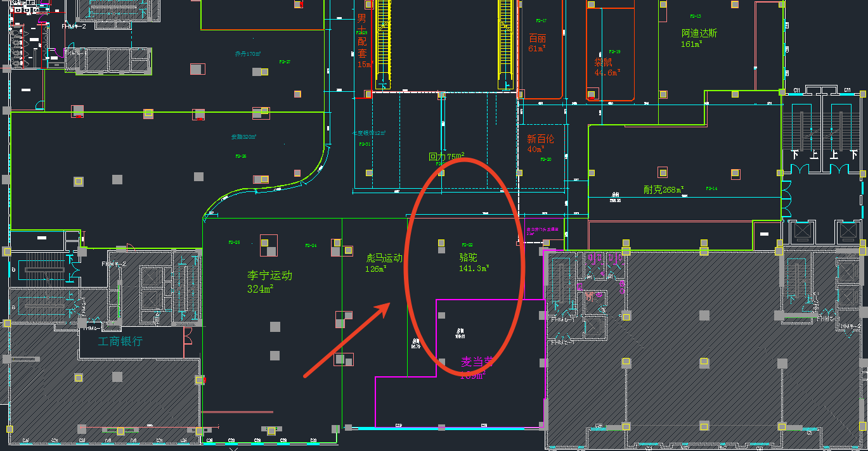
Task: Click the 骆驼 141.3m² label
Action: (x=473, y=263)
